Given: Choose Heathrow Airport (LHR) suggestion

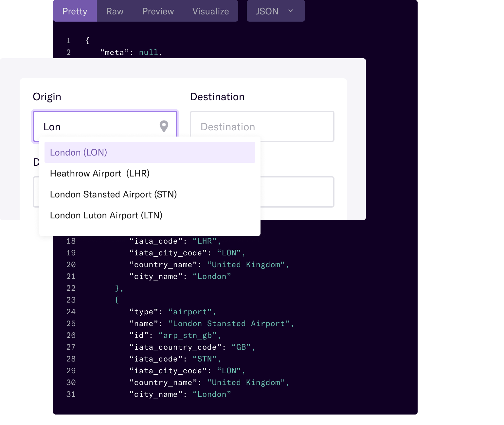Looking at the screenshot, I should coord(99,173).
